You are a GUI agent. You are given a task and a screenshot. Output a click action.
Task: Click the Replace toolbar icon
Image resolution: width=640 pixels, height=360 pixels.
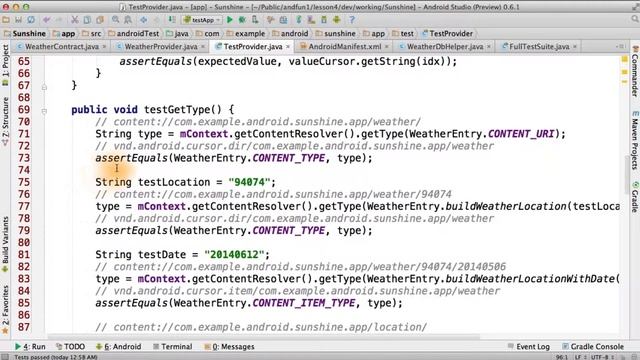128,20
